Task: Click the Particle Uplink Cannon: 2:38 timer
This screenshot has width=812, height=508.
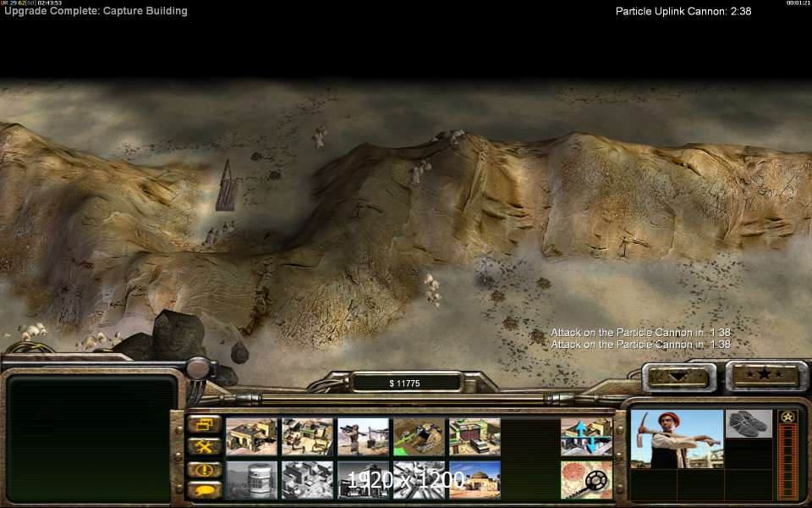Action: pos(683,11)
